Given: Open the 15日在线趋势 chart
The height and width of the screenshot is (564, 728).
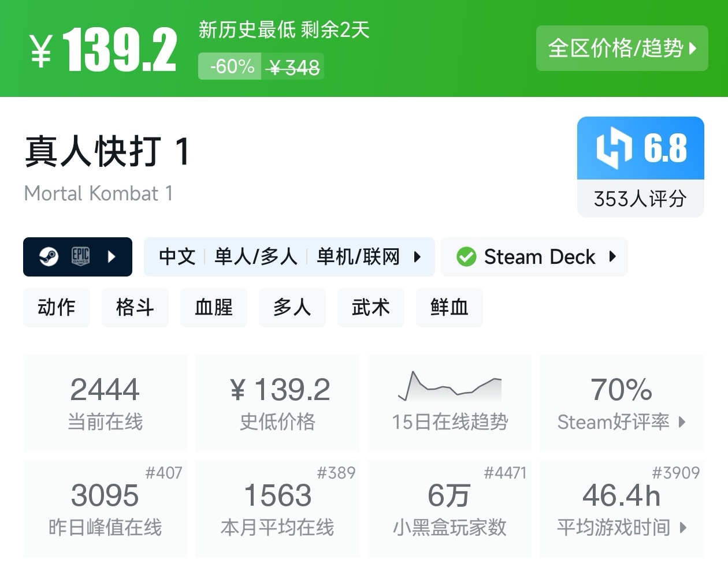Looking at the screenshot, I should tap(450, 403).
